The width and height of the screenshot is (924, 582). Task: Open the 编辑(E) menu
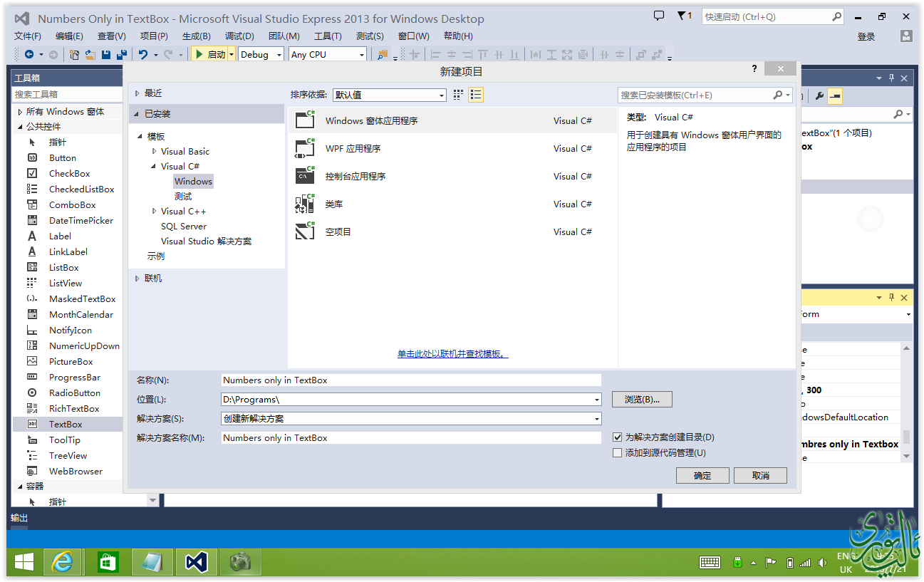(69, 36)
